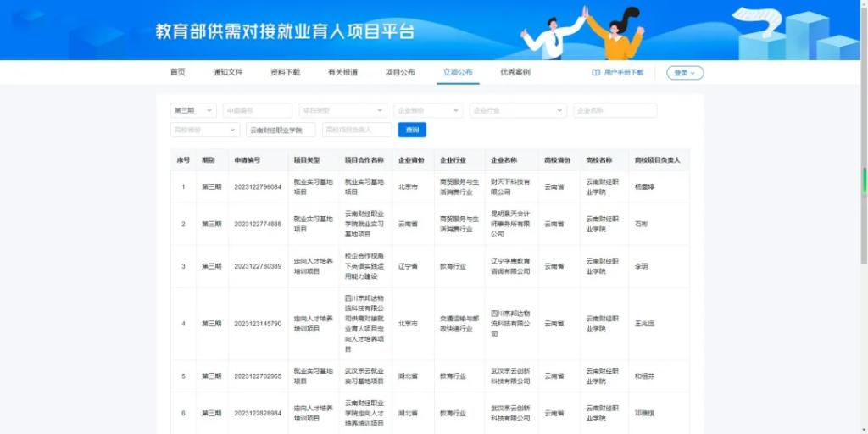Open the 通知文件 menu item
The height and width of the screenshot is (434, 868).
click(x=227, y=72)
